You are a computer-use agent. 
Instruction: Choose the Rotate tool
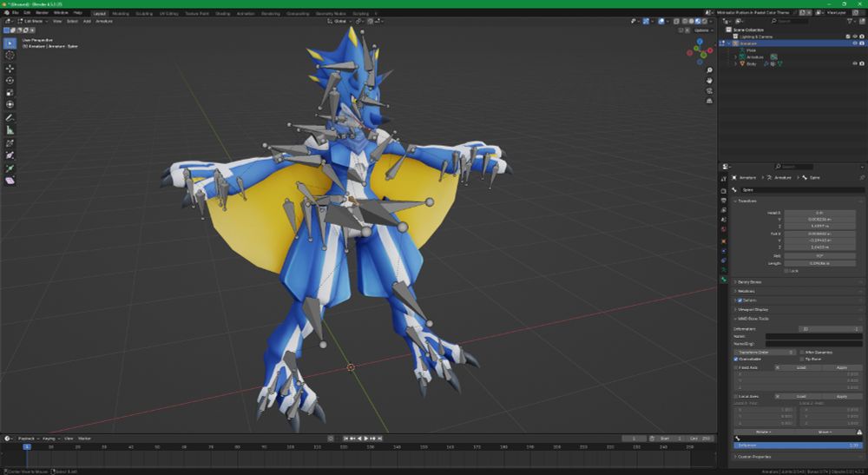10,81
